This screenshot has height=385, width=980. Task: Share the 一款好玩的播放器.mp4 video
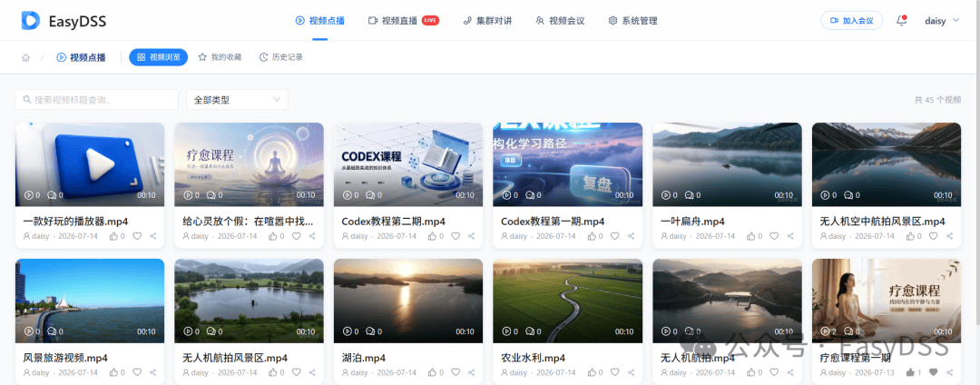click(153, 236)
